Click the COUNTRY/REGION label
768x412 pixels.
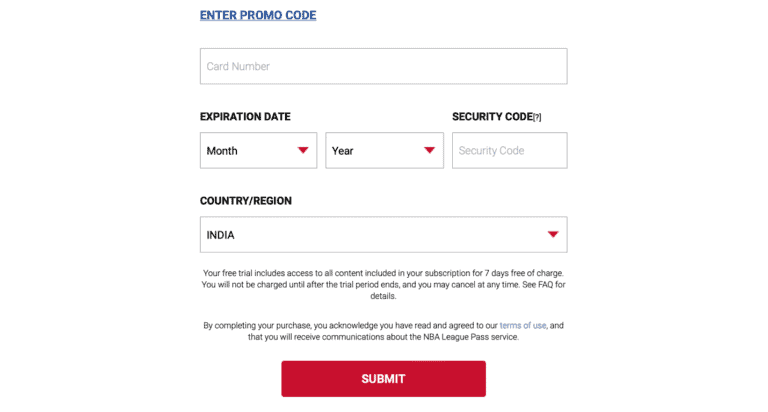click(246, 201)
